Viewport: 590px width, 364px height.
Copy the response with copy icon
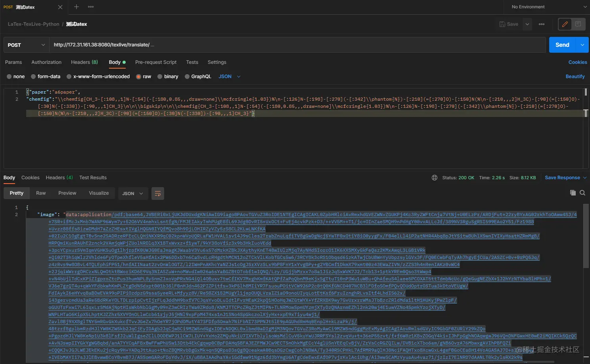(573, 193)
